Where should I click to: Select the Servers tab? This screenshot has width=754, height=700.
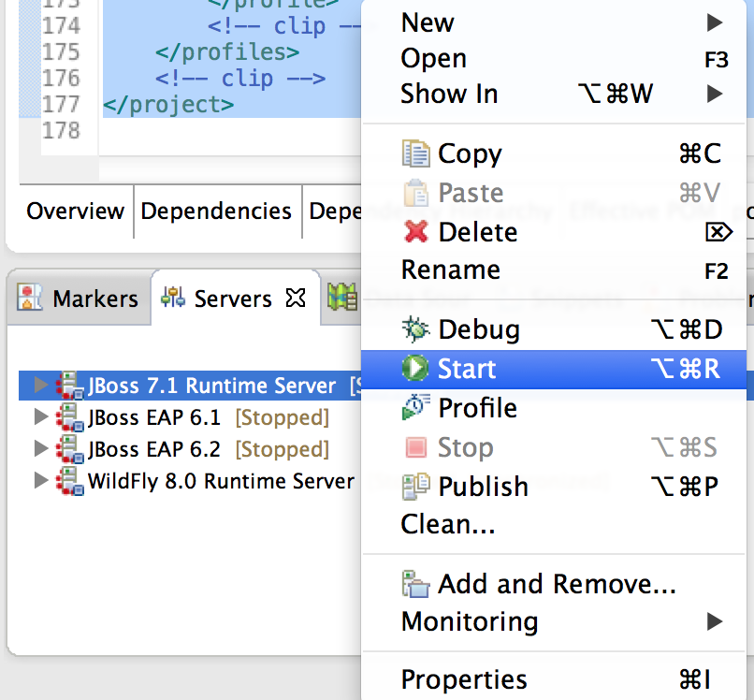coord(235,298)
